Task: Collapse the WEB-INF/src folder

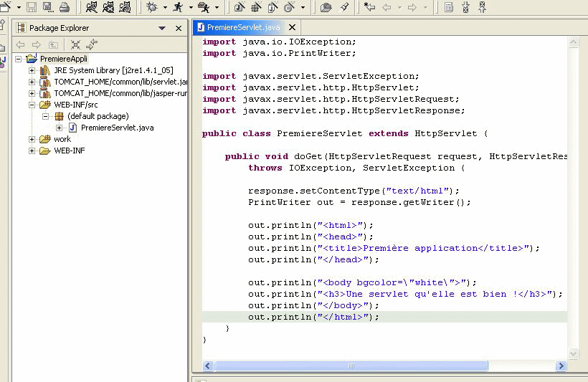Action: (x=32, y=105)
